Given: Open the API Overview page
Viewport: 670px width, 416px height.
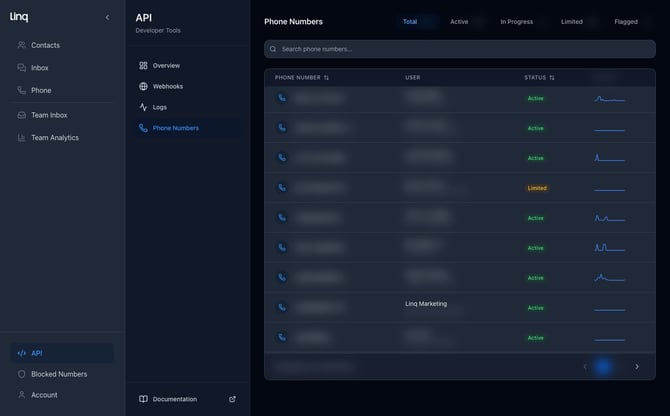Looking at the screenshot, I should [x=166, y=65].
